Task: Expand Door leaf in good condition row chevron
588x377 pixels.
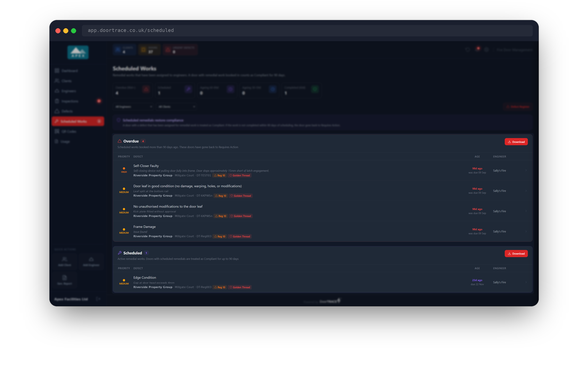Action: [526, 191]
